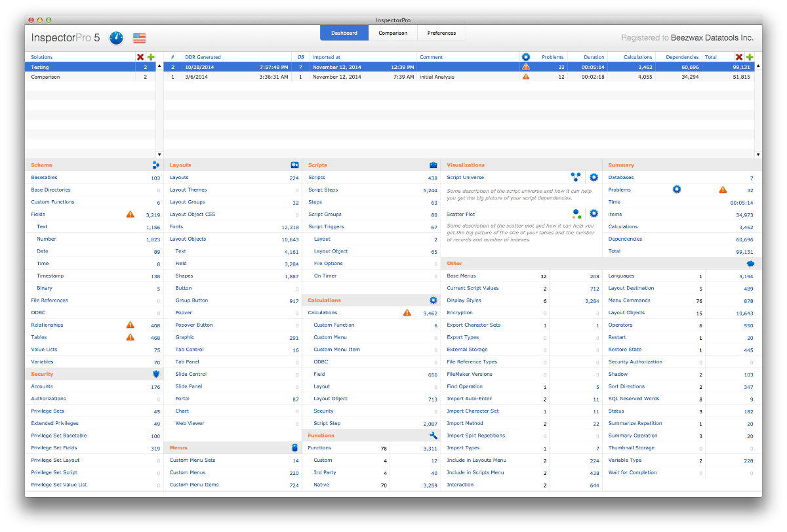Viewport: 787px width, 532px height.
Task: Click the camera icon on the Layouts panel
Action: tap(294, 165)
